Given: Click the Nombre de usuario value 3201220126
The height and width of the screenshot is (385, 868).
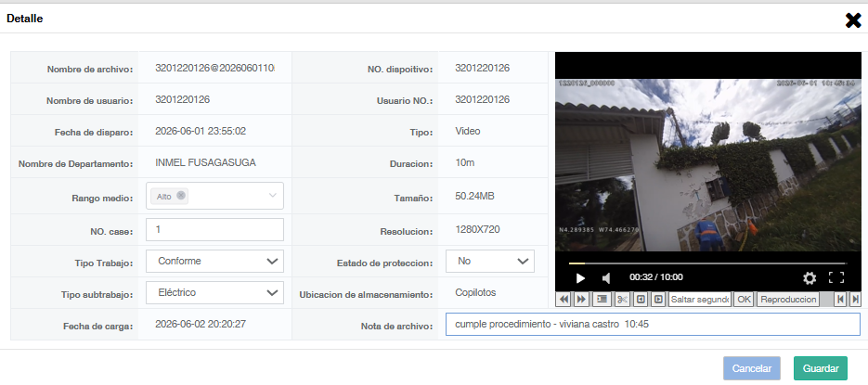Looking at the screenshot, I should [183, 99].
